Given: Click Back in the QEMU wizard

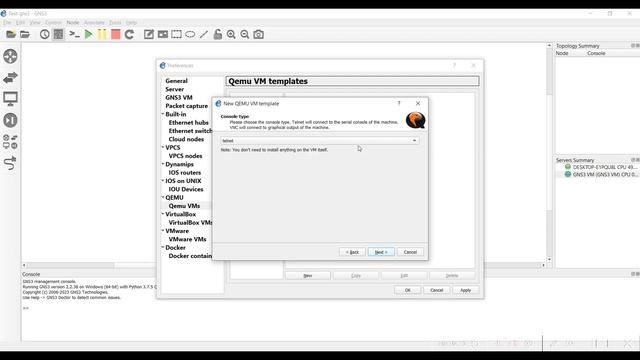Looking at the screenshot, I should pyautogui.click(x=352, y=252).
